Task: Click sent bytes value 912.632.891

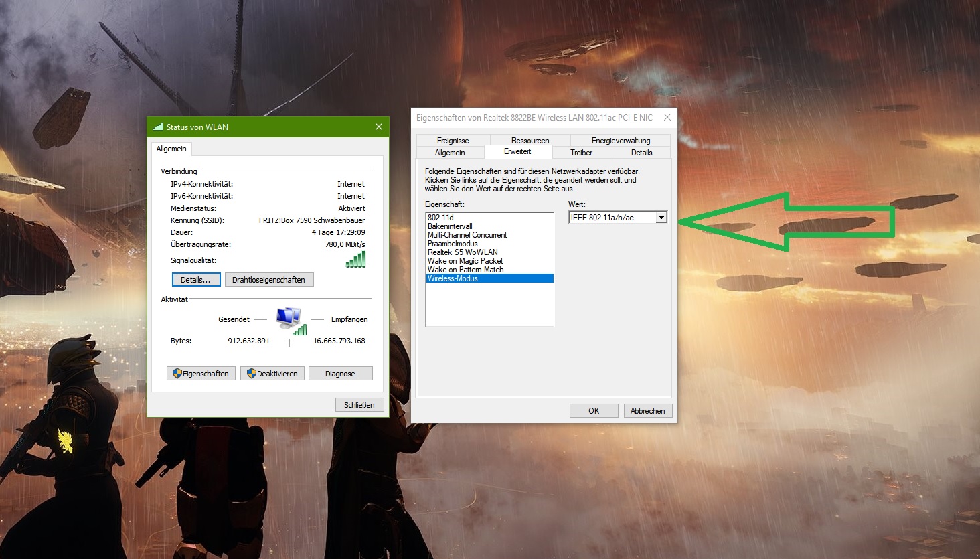Action: click(249, 341)
